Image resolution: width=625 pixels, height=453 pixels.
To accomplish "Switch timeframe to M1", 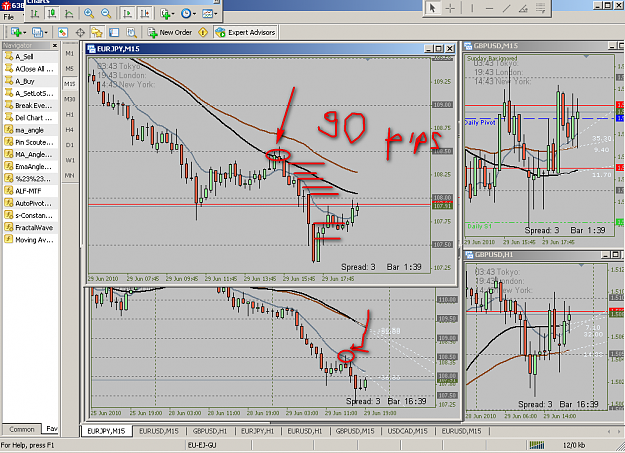I will (70, 53).
